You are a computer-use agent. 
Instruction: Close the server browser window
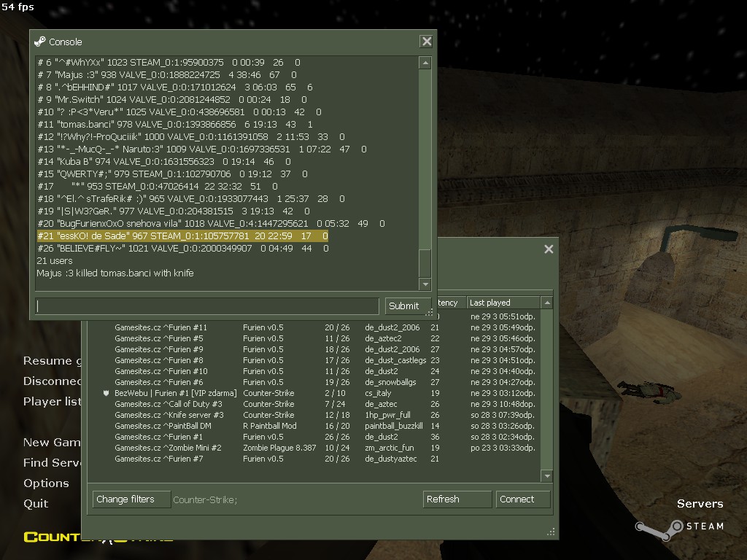coord(549,249)
